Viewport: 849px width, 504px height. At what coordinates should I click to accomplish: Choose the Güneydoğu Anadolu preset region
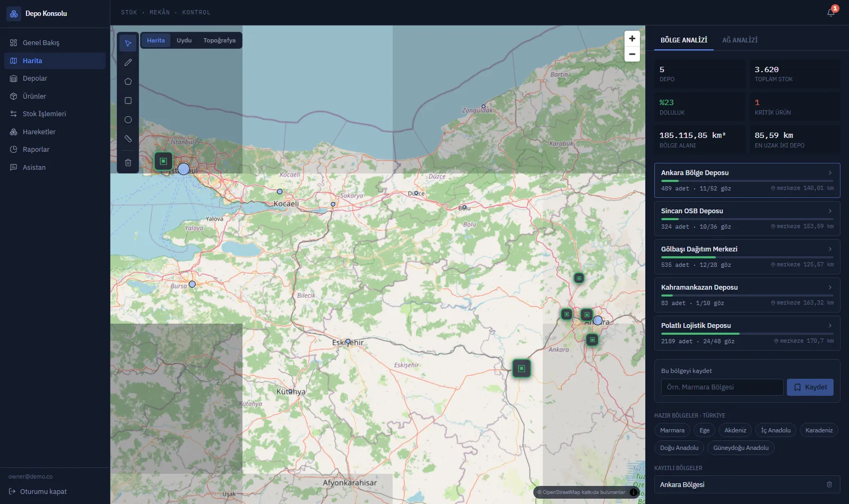pos(741,448)
